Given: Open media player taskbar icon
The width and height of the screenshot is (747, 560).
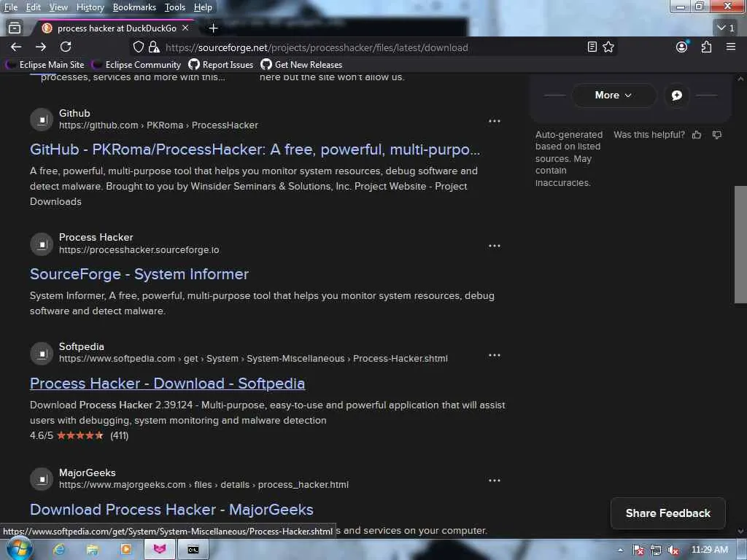Looking at the screenshot, I should click(x=125, y=550).
